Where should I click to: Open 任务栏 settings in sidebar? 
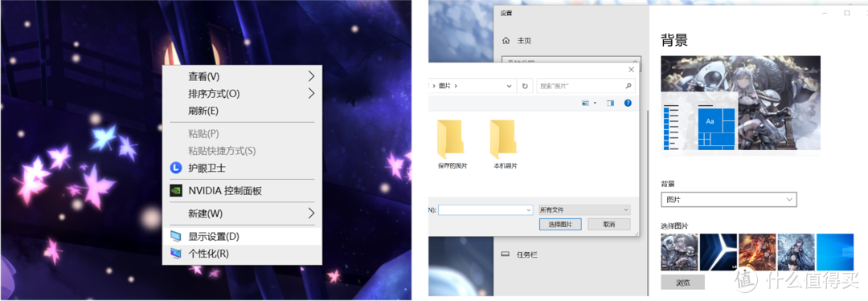click(526, 254)
